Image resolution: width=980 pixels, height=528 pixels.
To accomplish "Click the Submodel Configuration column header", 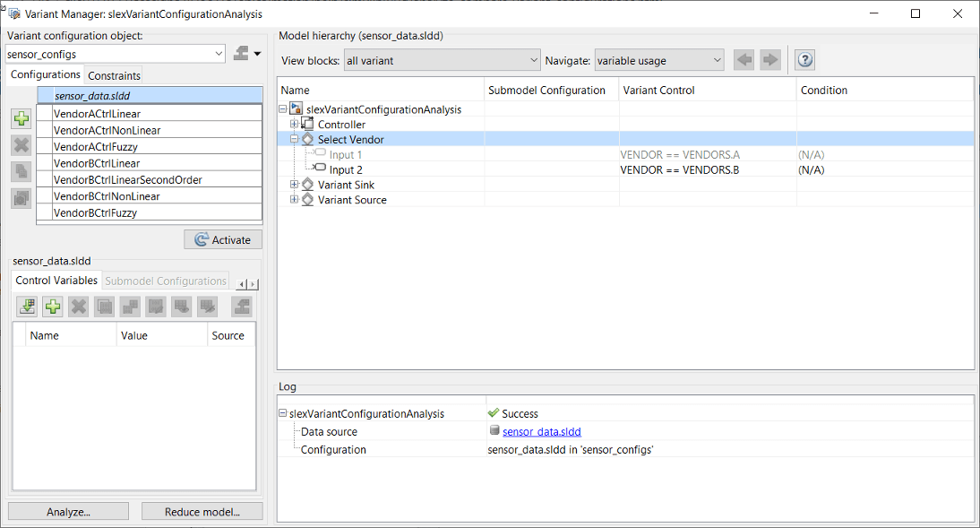I will tap(551, 90).
